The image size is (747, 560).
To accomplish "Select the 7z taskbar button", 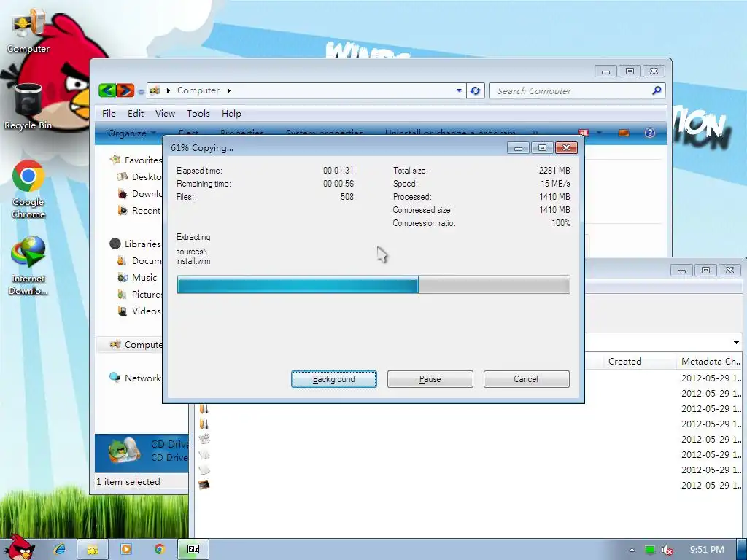I will (x=193, y=549).
